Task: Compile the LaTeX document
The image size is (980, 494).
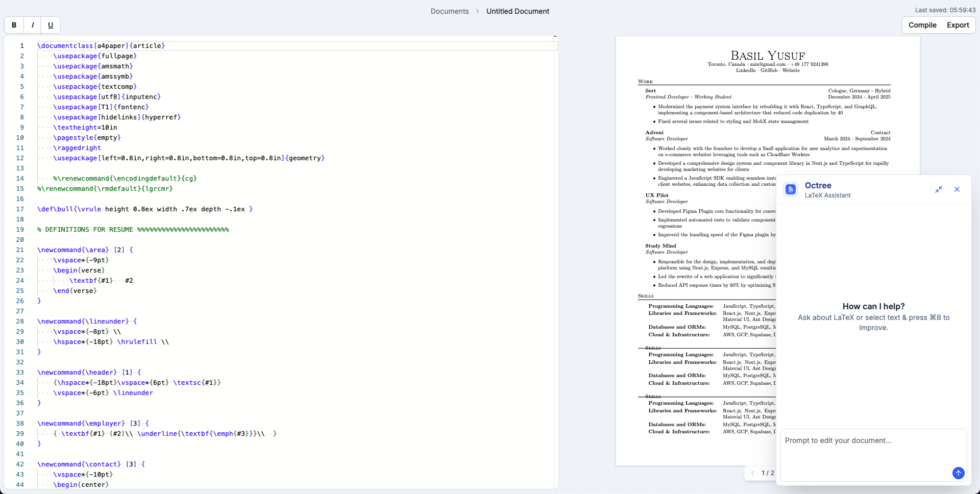Action: click(922, 25)
